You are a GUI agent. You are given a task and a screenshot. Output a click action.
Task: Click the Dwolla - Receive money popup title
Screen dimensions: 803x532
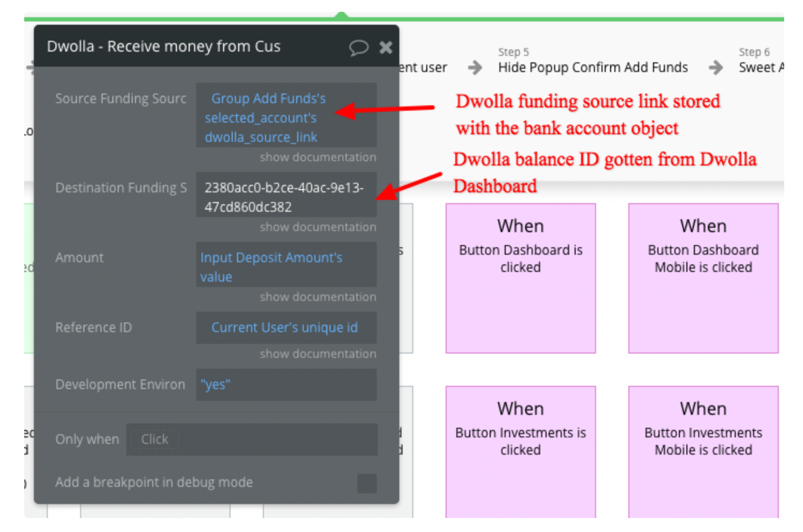point(163,47)
